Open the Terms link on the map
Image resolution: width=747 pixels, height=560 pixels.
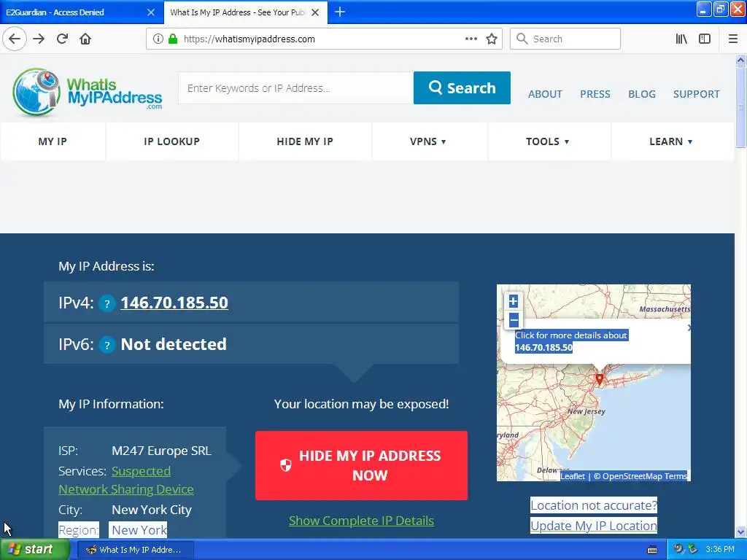(676, 476)
